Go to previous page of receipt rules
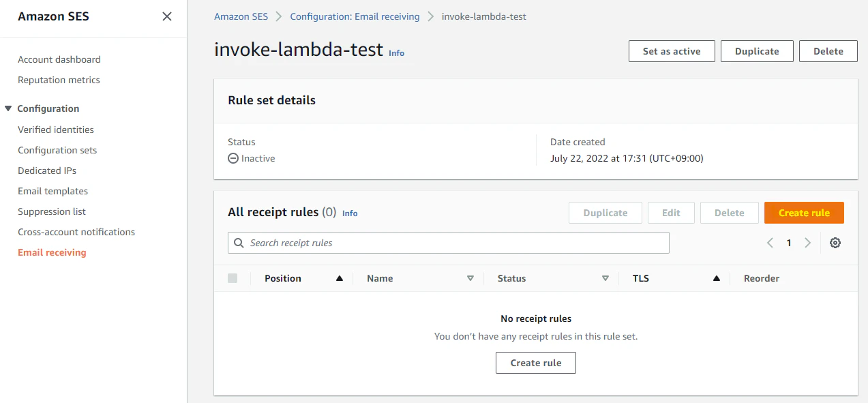This screenshot has width=868, height=403. [x=770, y=243]
